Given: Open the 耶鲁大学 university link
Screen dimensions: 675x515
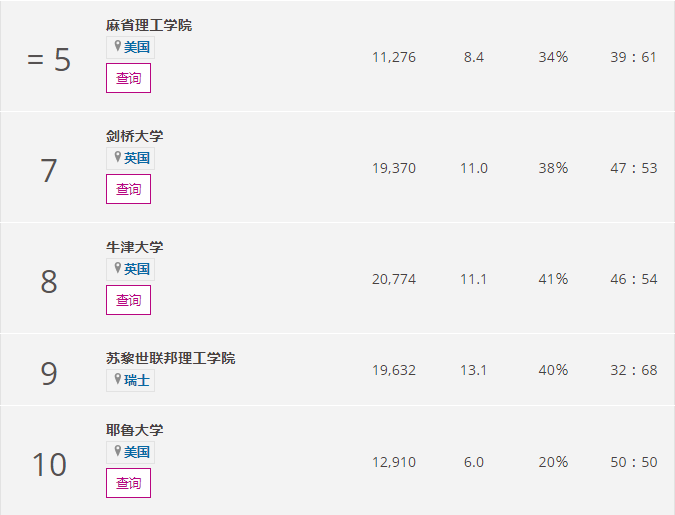Looking at the screenshot, I should pyautogui.click(x=134, y=430).
